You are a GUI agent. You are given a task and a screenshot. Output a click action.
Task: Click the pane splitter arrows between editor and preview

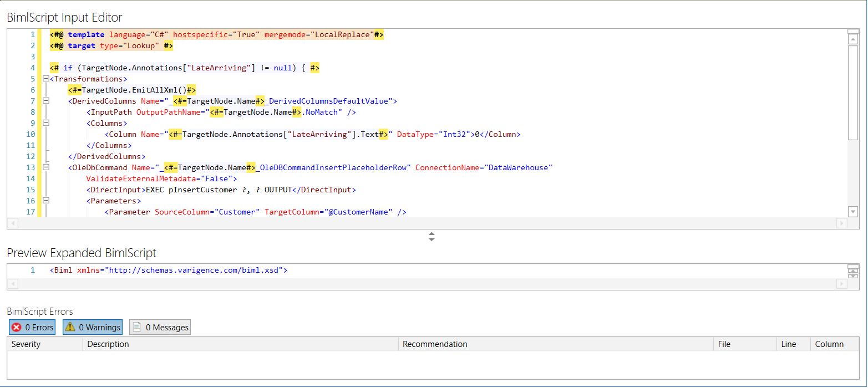coord(432,237)
